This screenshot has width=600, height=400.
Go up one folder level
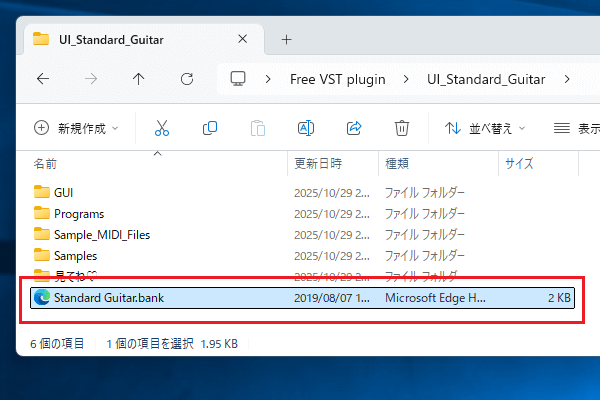click(x=139, y=78)
